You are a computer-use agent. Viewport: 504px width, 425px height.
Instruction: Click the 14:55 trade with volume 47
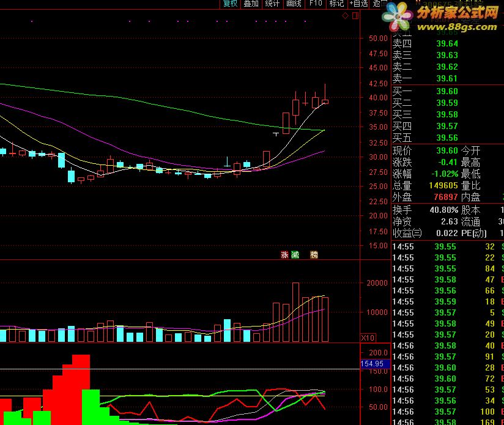(448, 279)
